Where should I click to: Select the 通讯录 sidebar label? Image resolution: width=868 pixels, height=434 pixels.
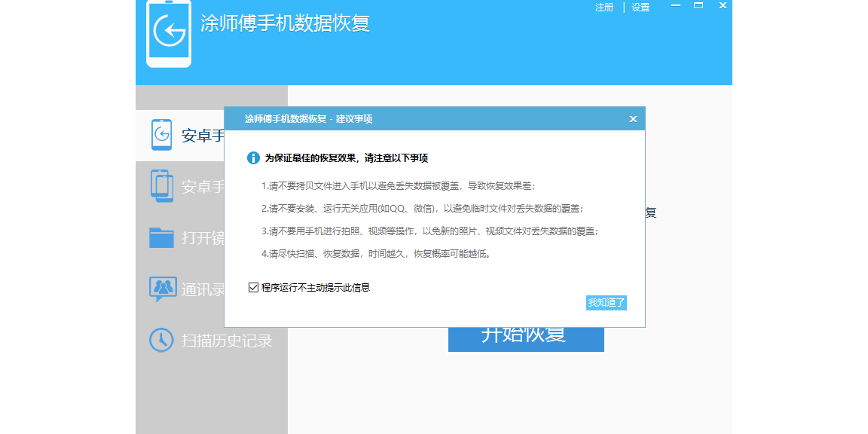(203, 289)
